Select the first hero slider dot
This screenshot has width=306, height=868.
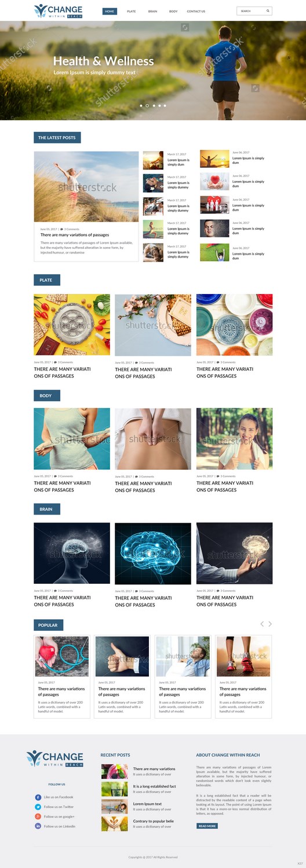pyautogui.click(x=141, y=106)
